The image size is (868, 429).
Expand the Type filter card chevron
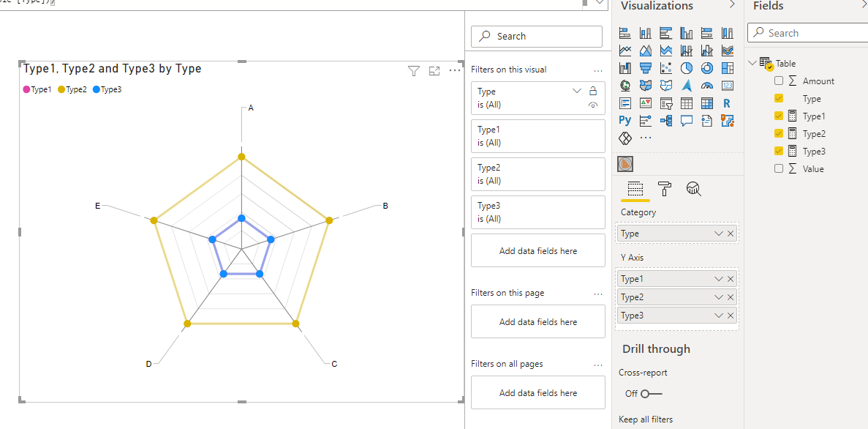coord(577,91)
